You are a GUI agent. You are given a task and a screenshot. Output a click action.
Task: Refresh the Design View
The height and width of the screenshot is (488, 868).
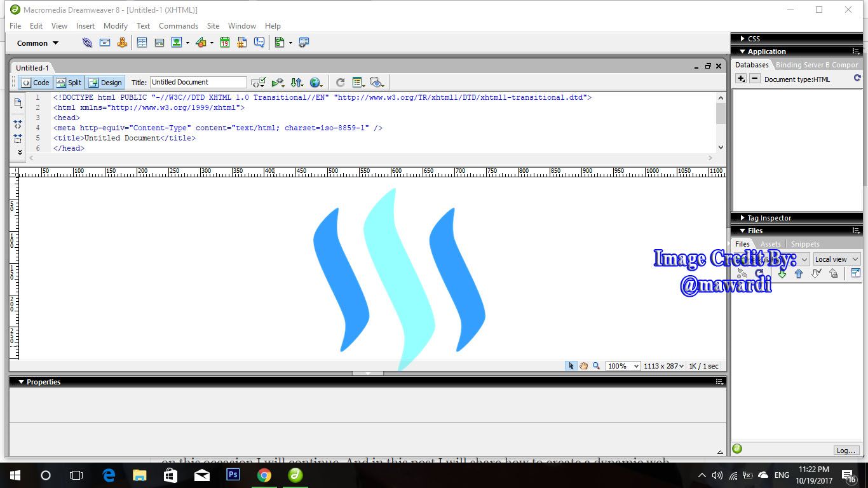(341, 83)
